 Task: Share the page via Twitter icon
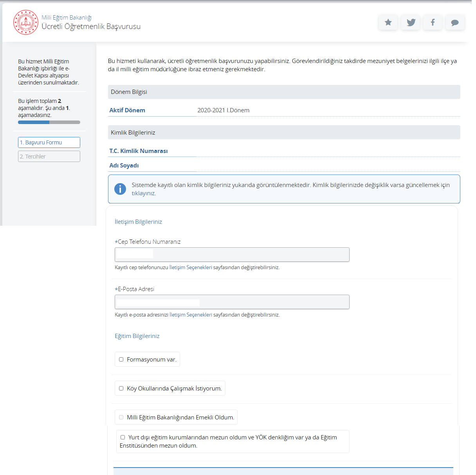click(x=411, y=22)
